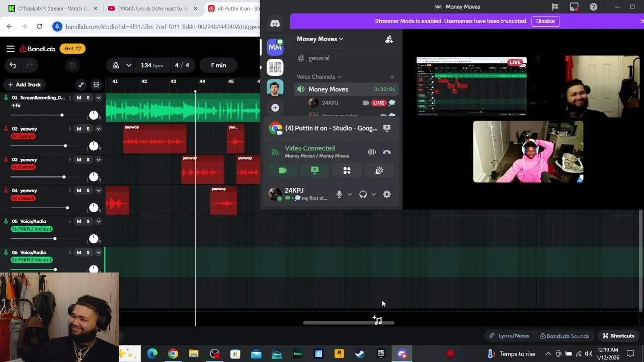Viewport: 644px width, 362px height.
Task: Open the Discord microphone options dropdown arrow
Action: (350, 195)
